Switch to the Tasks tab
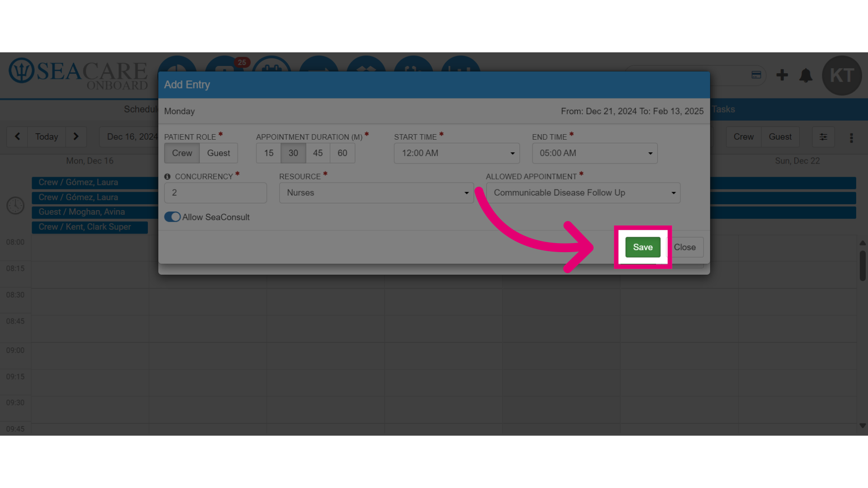 tap(723, 109)
